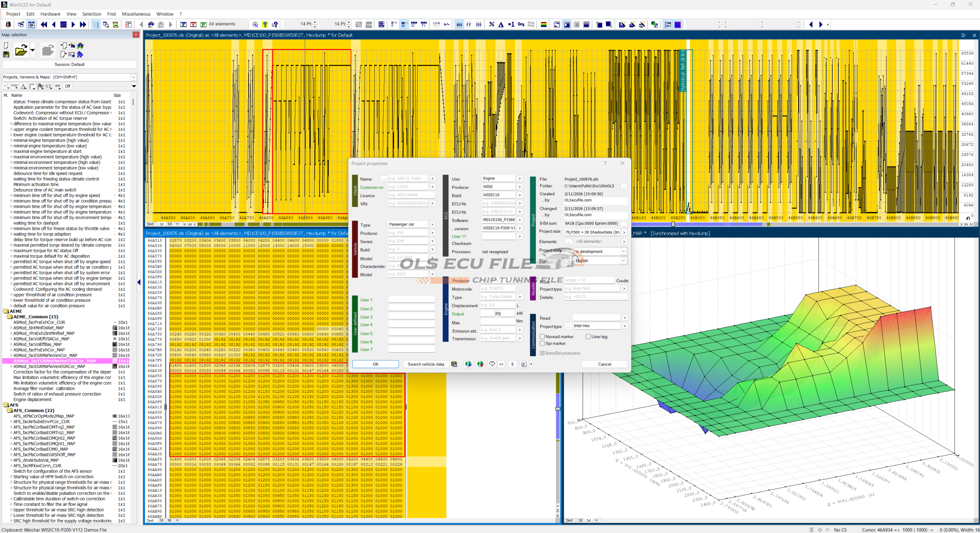Screen dimensions: 980x533
Task: Check the User tag checkbox
Action: pyautogui.click(x=588, y=337)
